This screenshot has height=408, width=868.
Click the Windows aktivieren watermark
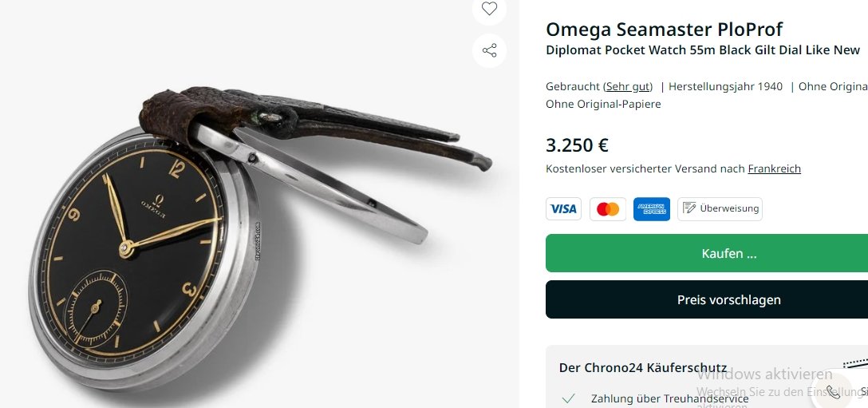pos(764,374)
